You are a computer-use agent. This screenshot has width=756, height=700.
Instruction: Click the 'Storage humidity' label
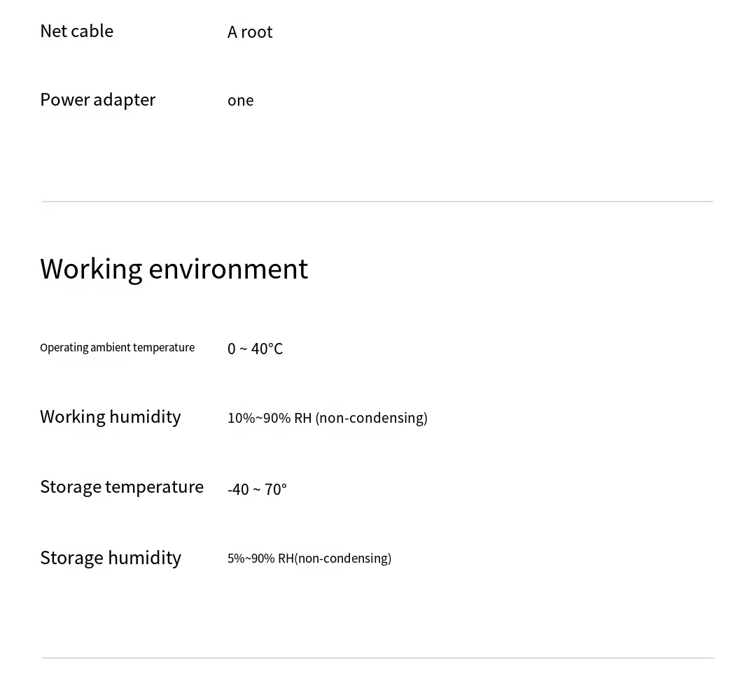[x=111, y=559]
